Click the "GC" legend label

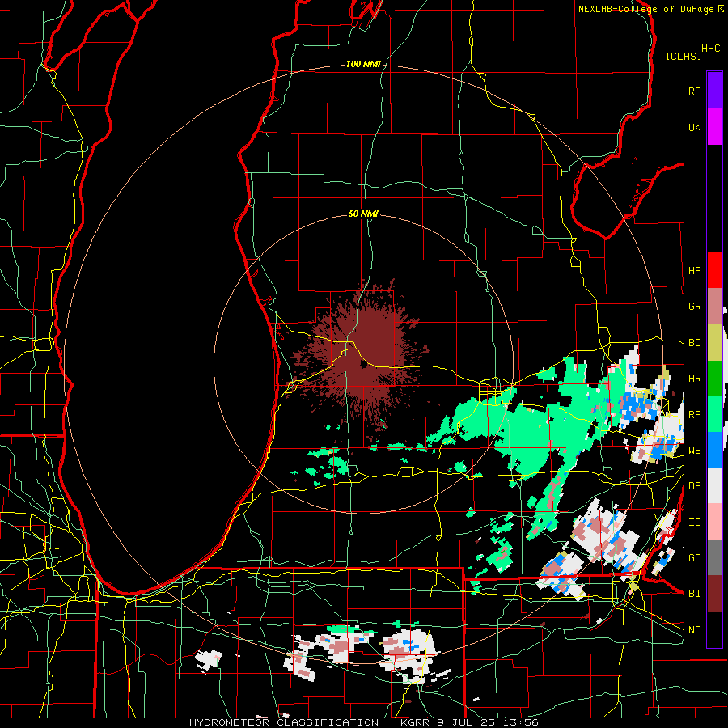(x=694, y=558)
